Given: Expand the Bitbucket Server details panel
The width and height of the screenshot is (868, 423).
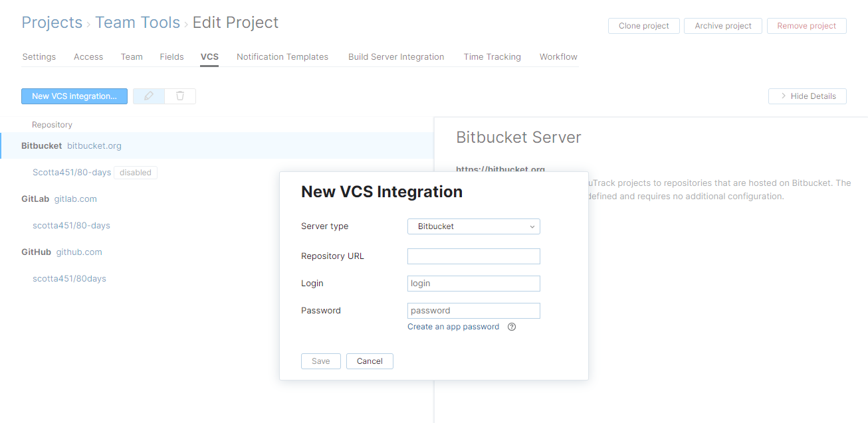Looking at the screenshot, I should pos(518,137).
